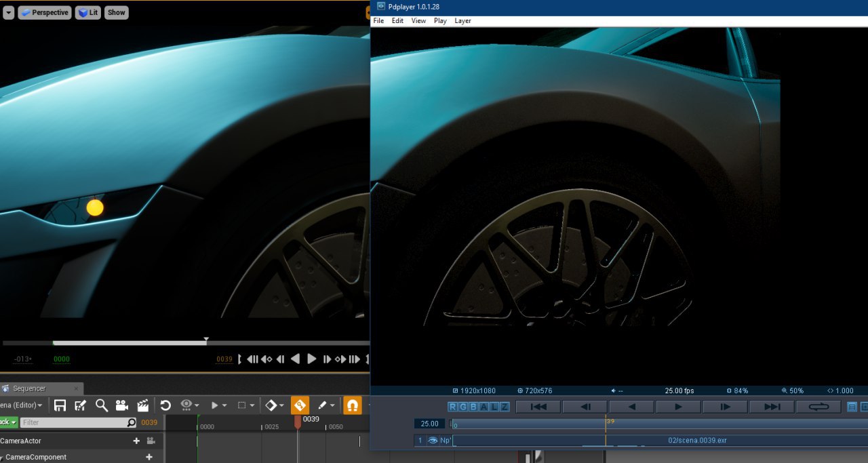Add track to CameraComponent with plus icon
Image resolution: width=868 pixels, height=463 pixels.
coord(149,457)
